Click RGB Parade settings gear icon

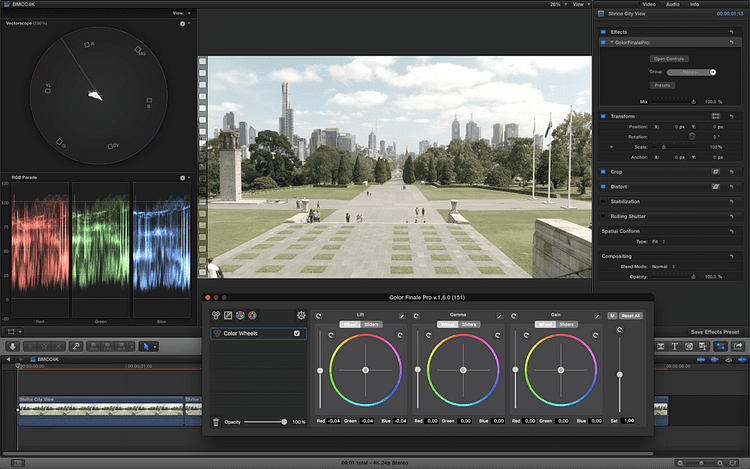click(183, 178)
